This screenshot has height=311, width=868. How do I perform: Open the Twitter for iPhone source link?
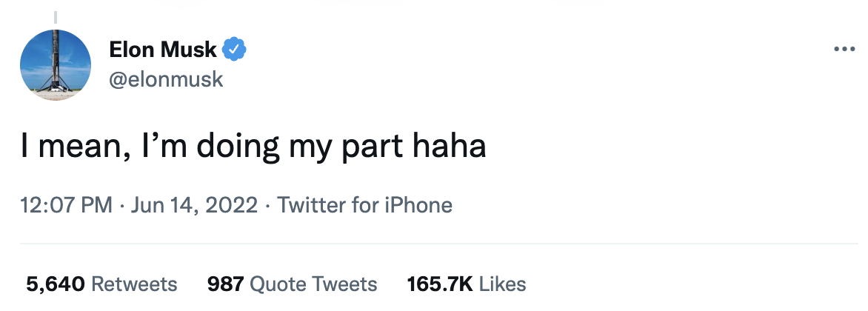[364, 204]
